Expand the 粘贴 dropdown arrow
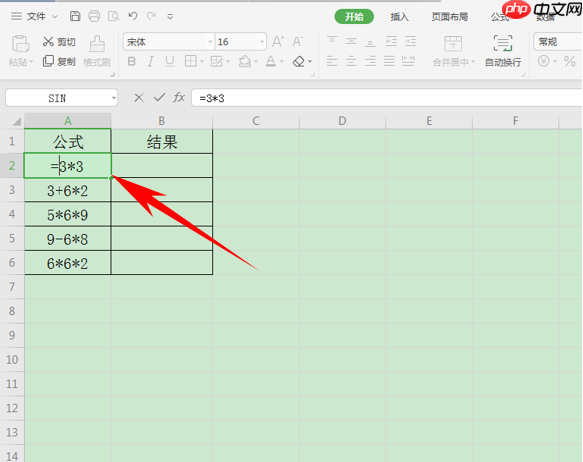The width and height of the screenshot is (583, 462). [31, 62]
